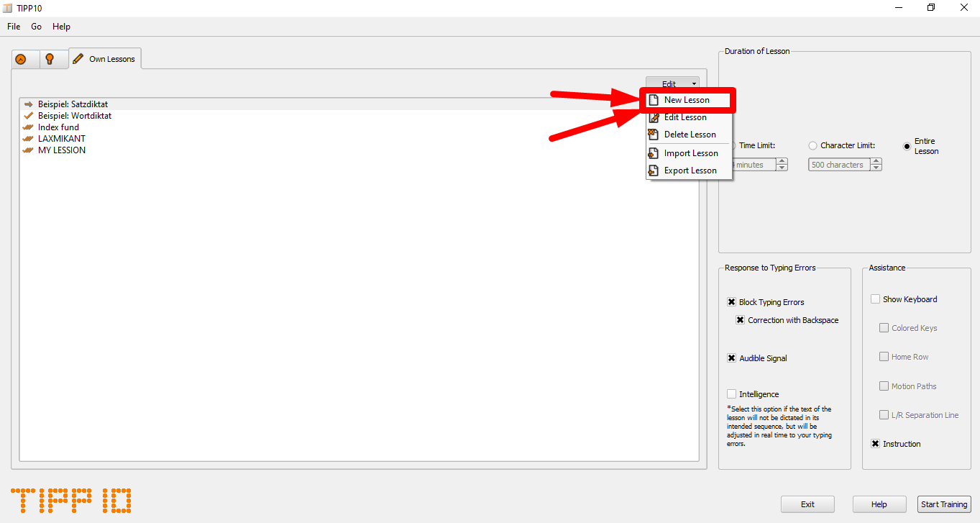
Task: Click the Export Lesson icon
Action: [x=654, y=170]
